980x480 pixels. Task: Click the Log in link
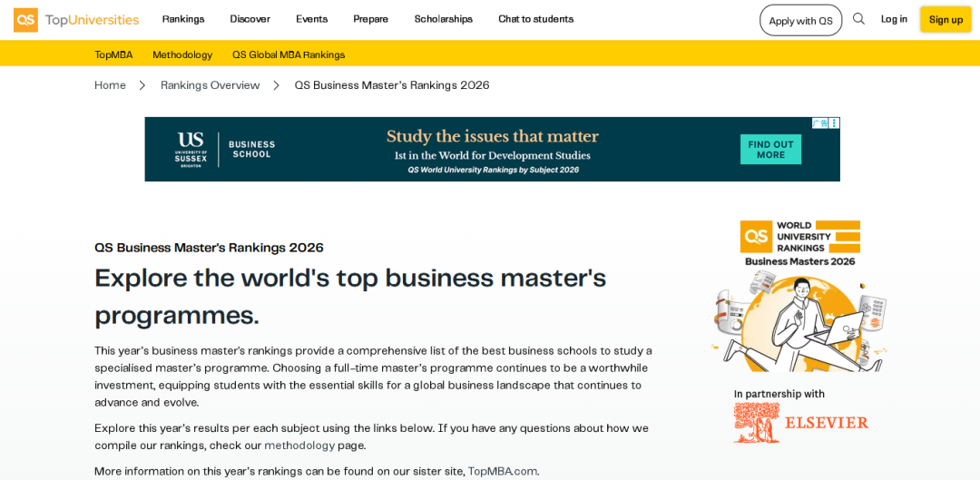tap(894, 19)
